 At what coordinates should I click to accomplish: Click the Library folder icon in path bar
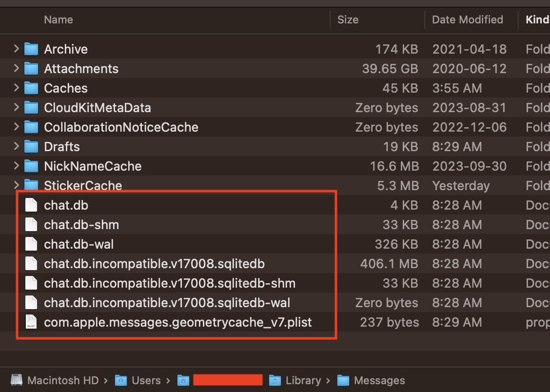(275, 380)
